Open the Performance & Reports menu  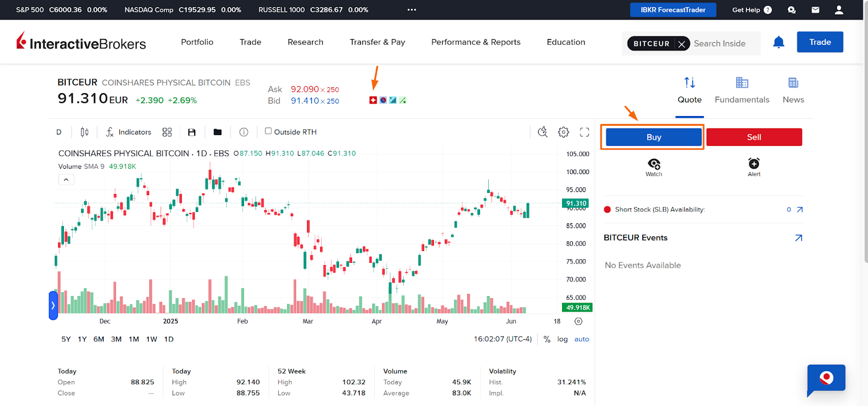[x=476, y=42]
